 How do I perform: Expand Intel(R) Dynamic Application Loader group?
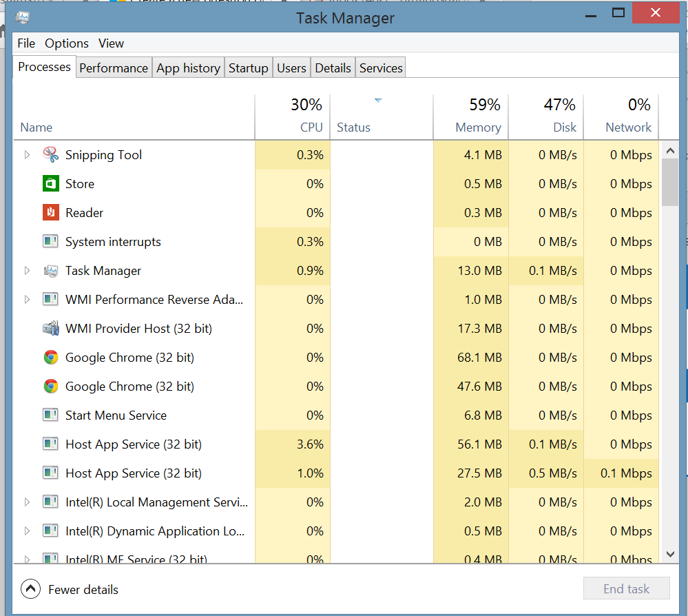click(27, 531)
